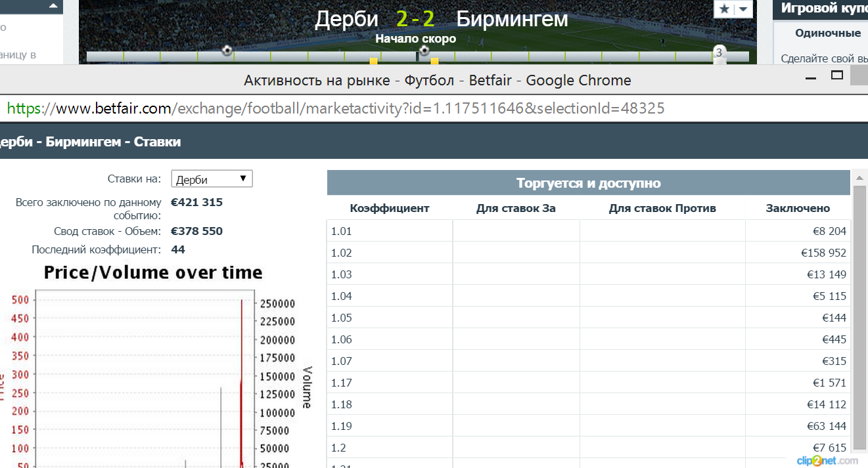This screenshot has height=468, width=868.
Task: Click the star favorite icon near the scoreboard
Action: tap(724, 9)
